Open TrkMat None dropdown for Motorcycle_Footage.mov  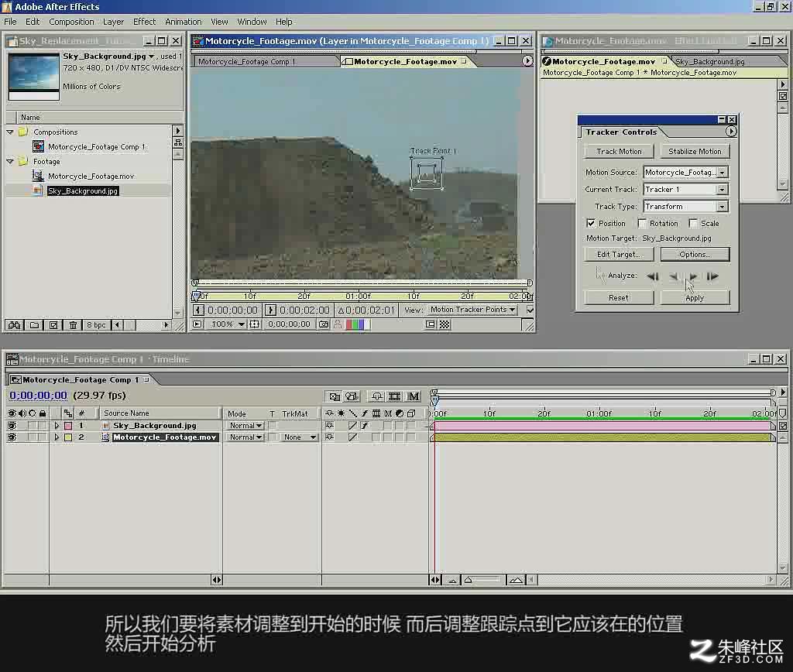299,437
